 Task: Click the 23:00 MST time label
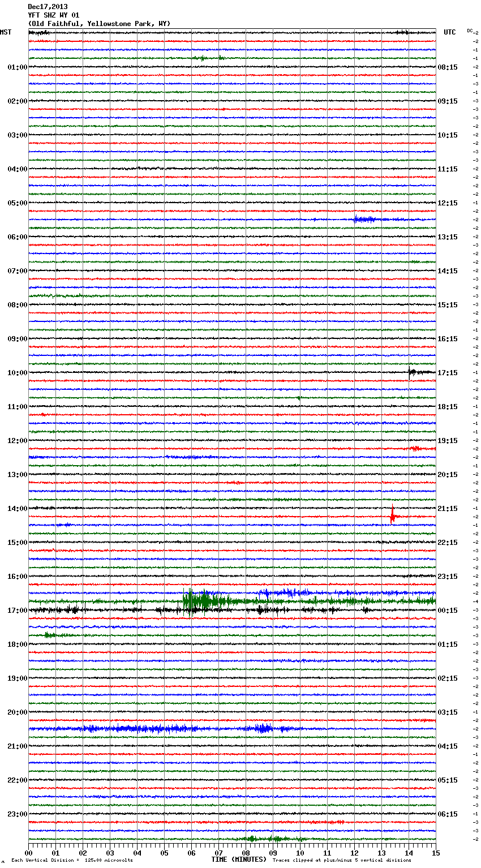(18, 814)
